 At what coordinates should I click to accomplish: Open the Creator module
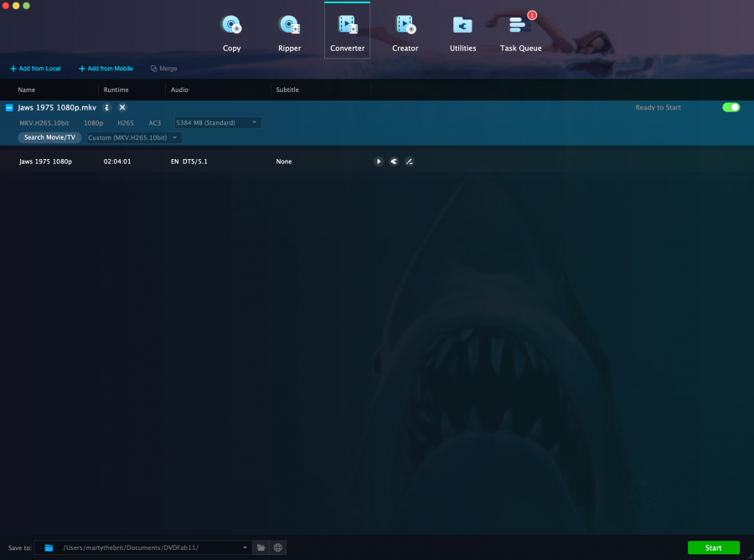tap(405, 33)
